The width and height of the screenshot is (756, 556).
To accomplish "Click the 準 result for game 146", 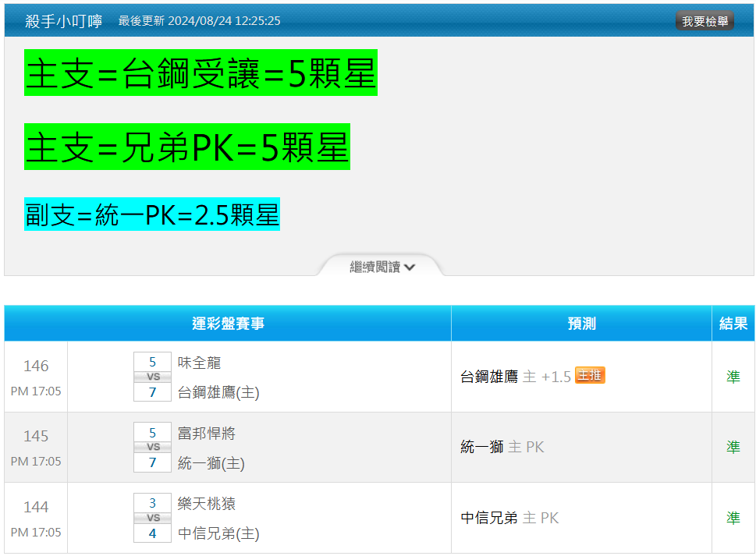I will pos(733,377).
